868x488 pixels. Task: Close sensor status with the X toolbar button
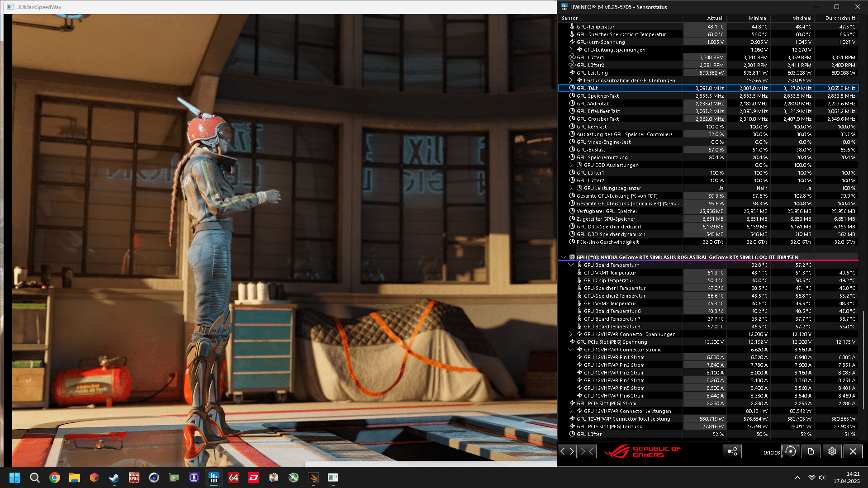(x=853, y=451)
